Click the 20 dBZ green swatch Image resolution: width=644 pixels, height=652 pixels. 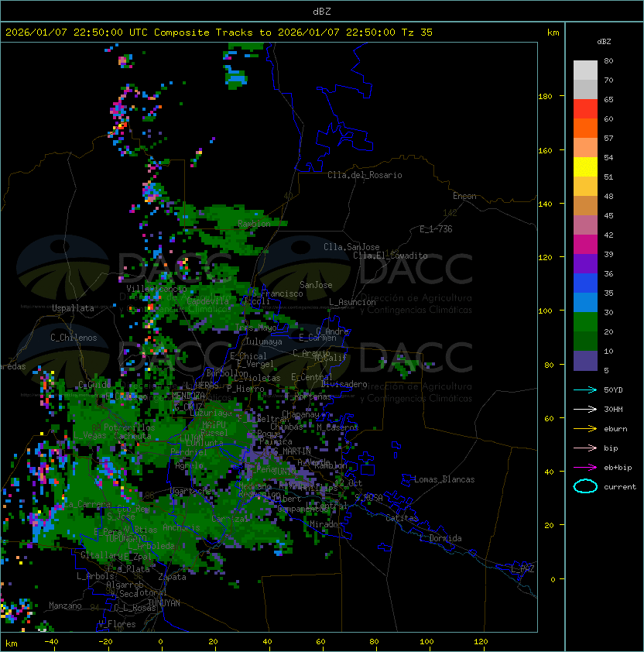[x=585, y=341]
